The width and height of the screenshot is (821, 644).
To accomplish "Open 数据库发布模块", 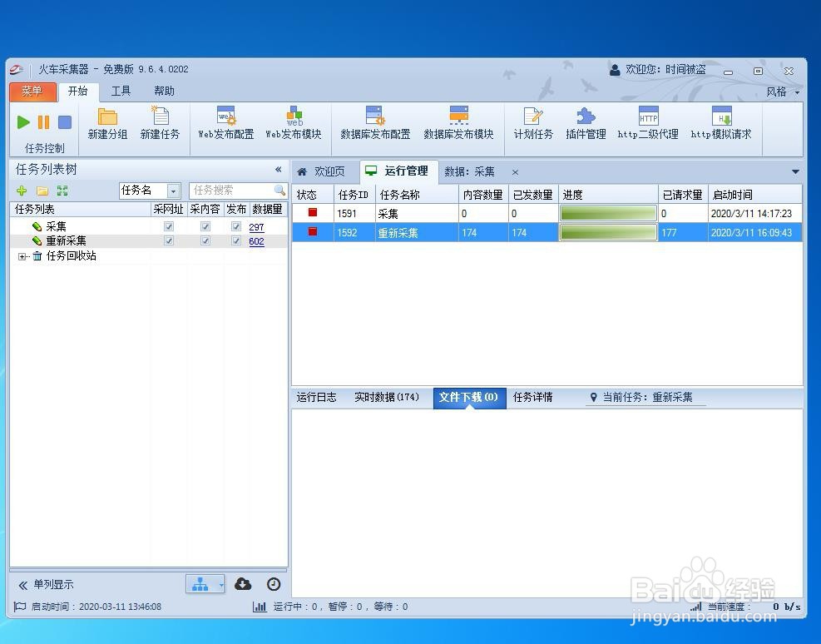I will tap(458, 124).
